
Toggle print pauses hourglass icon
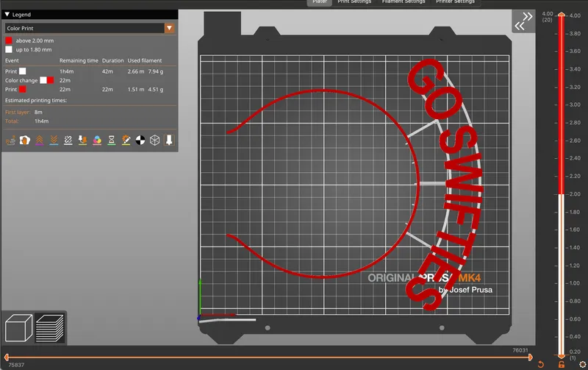[112, 140]
